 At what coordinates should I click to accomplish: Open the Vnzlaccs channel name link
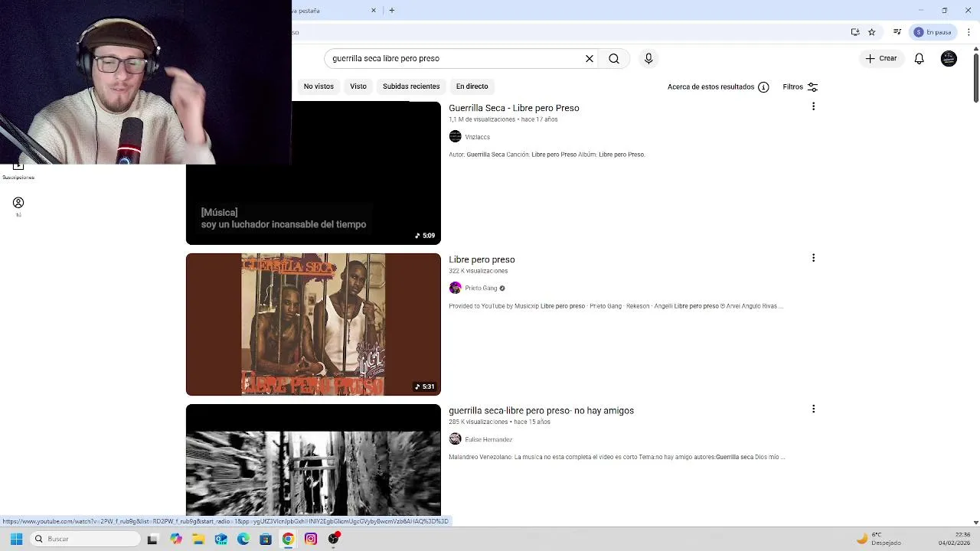[477, 137]
